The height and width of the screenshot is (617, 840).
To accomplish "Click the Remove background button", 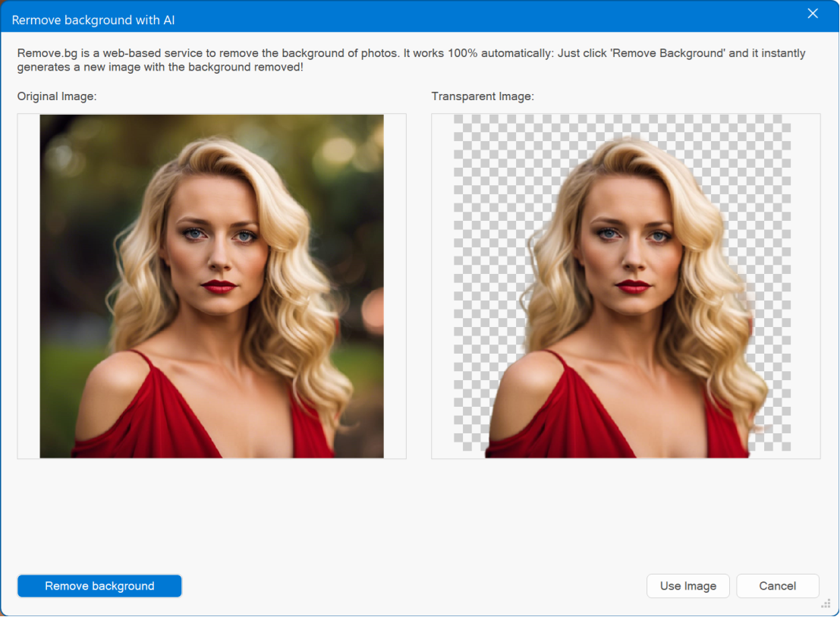I will (99, 586).
